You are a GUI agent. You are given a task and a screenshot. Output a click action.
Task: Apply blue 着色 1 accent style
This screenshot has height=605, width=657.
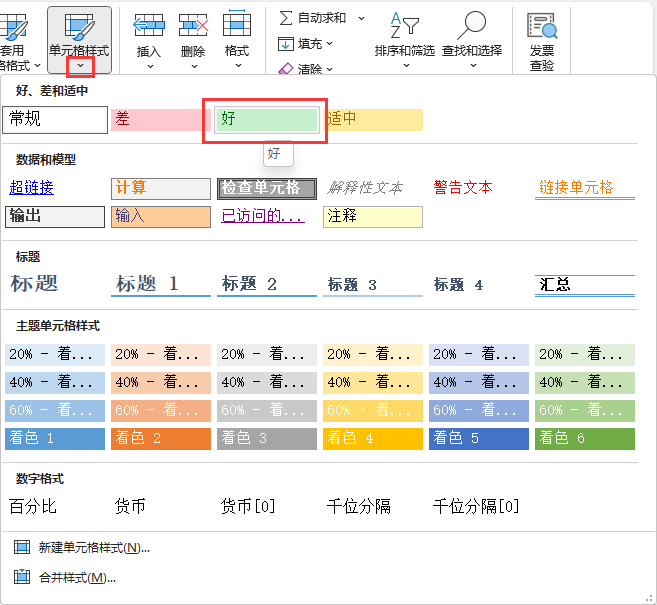(55, 439)
